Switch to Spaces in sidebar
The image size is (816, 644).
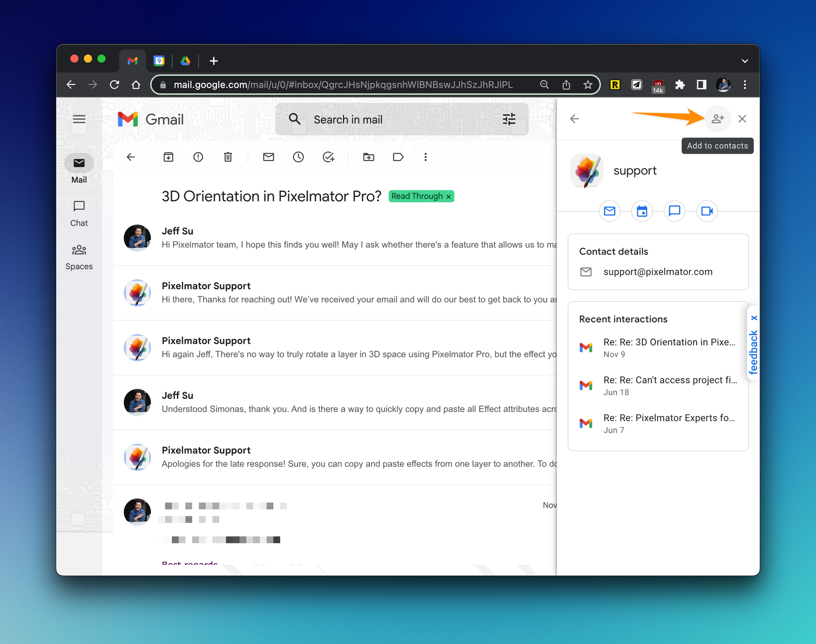(79, 257)
